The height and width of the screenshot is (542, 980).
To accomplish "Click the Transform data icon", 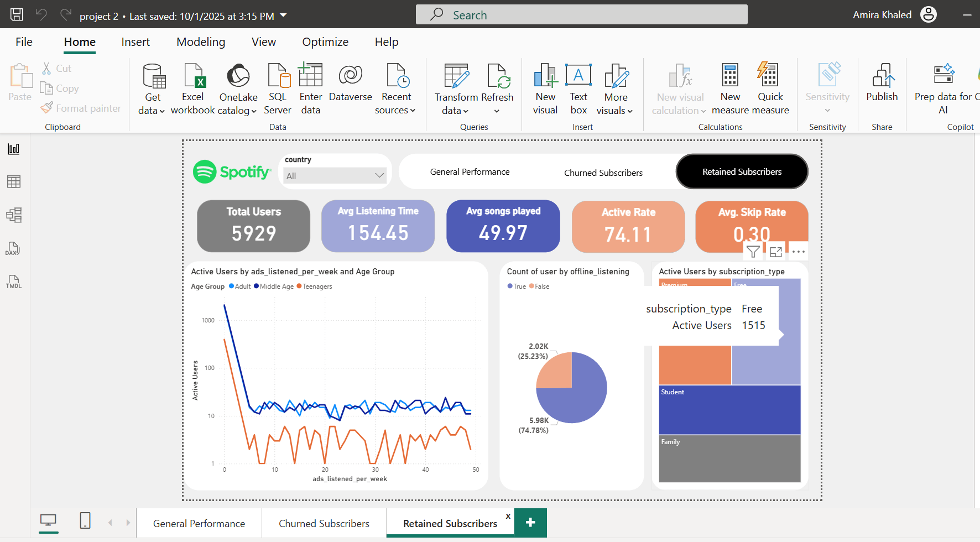I will coord(456,76).
